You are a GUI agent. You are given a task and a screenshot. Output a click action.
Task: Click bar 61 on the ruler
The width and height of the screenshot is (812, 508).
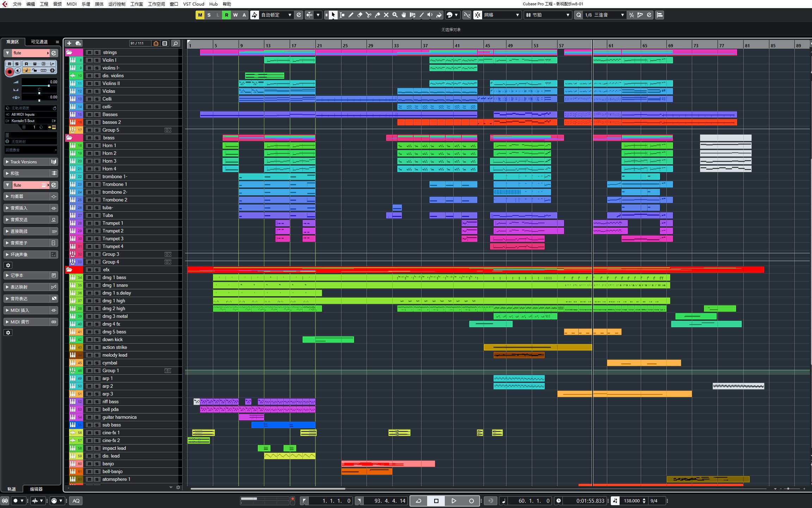611,46
